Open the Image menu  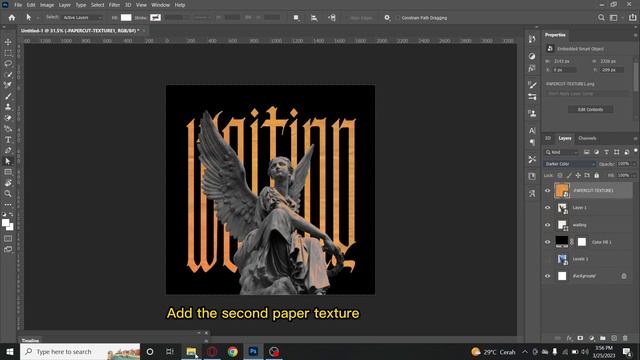[47, 5]
